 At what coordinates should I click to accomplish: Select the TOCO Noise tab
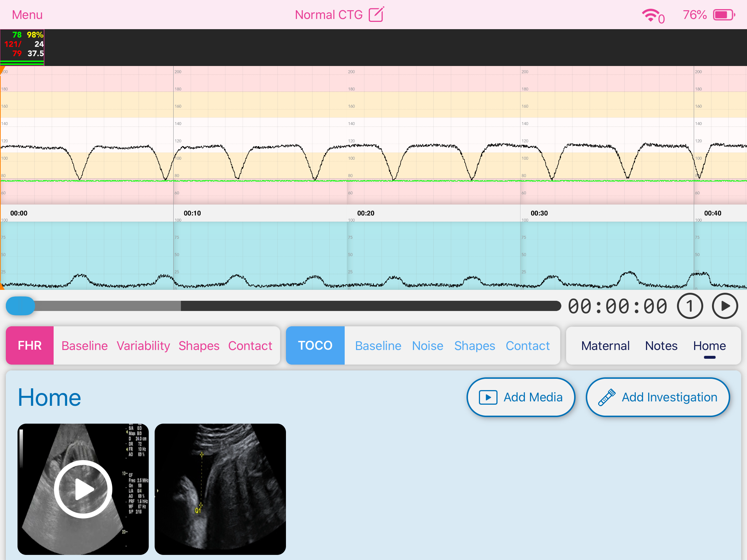[427, 346]
